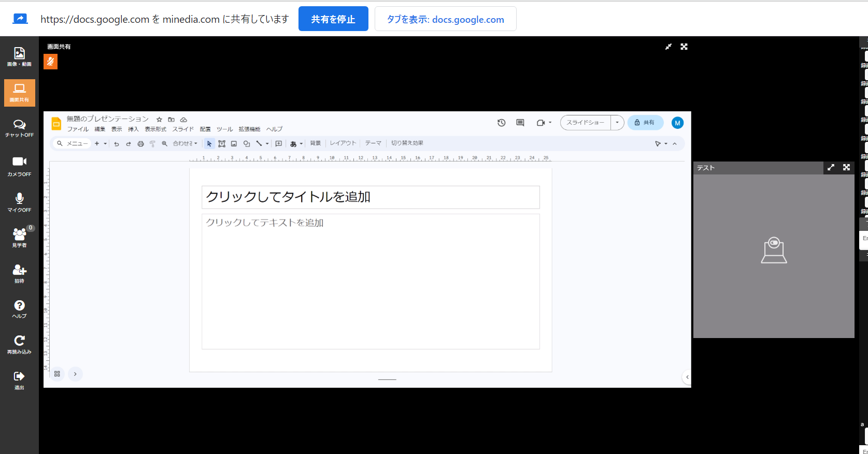This screenshot has height=454, width=868.
Task: Open the 画像・動画 panel in sidebar
Action: [19, 56]
